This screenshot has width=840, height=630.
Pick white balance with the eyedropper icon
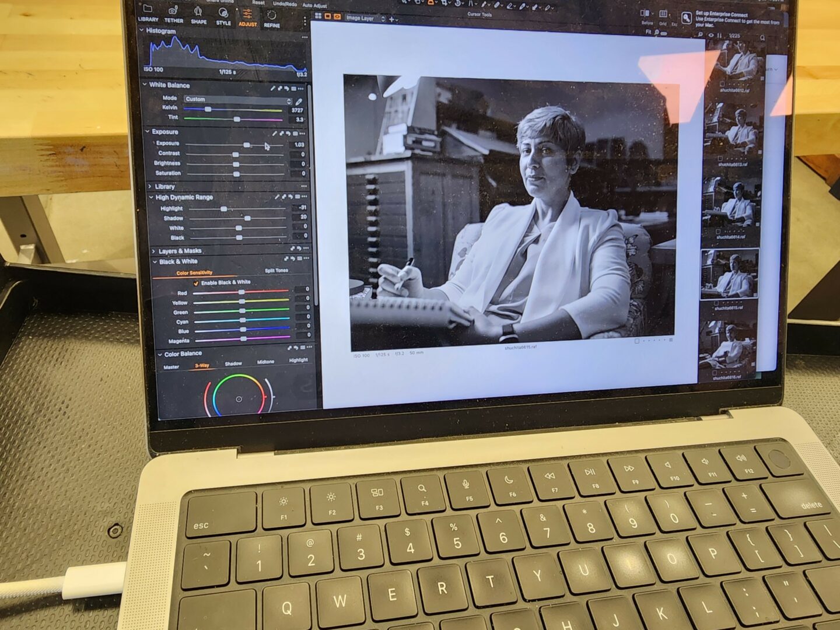pyautogui.click(x=299, y=101)
